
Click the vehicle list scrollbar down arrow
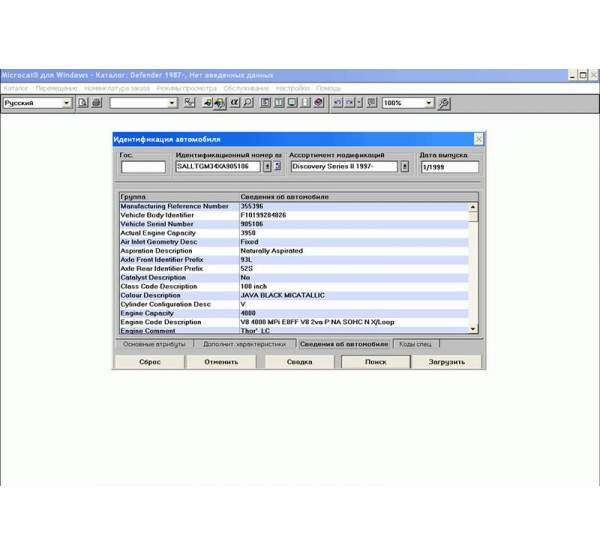(x=473, y=328)
